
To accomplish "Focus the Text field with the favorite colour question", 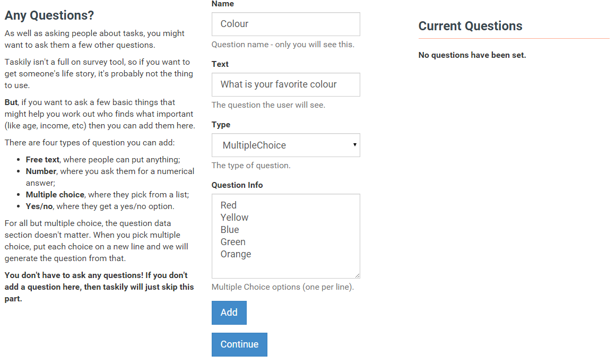I will click(x=285, y=85).
